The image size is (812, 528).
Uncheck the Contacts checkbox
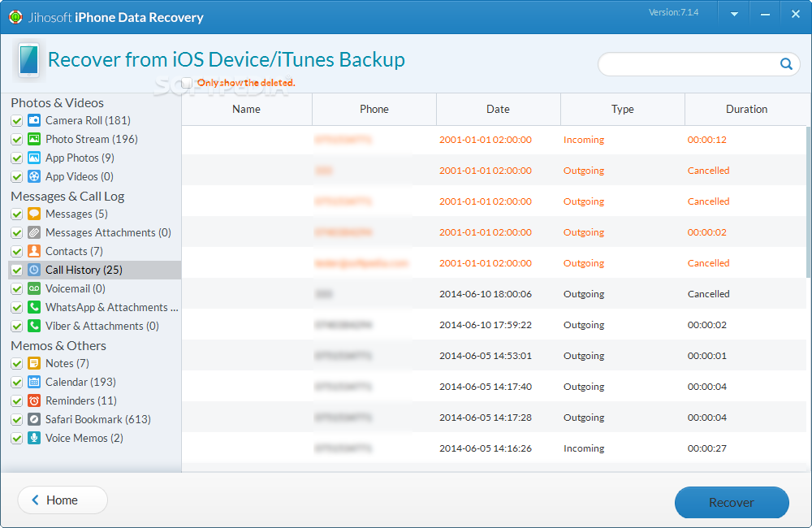16,251
